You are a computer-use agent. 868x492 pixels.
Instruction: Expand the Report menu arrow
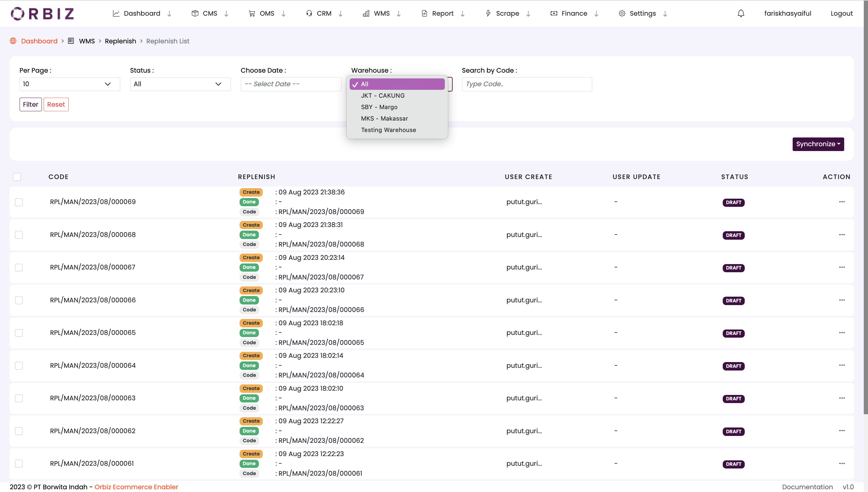coord(462,14)
